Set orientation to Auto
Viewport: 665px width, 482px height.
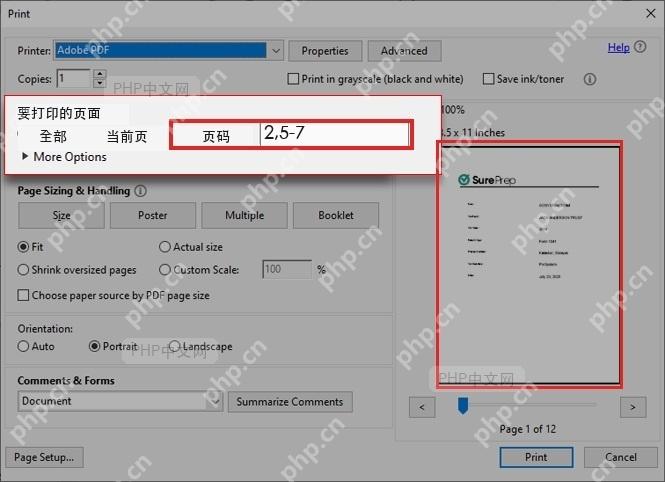pos(23,346)
